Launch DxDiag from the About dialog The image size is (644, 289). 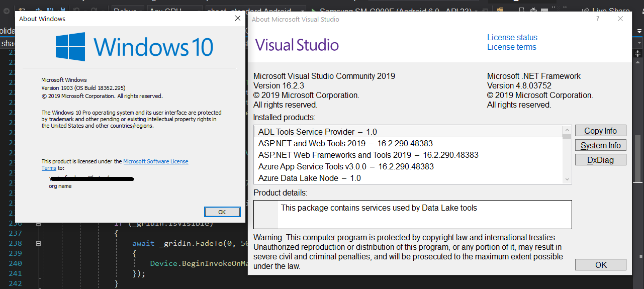tap(600, 160)
